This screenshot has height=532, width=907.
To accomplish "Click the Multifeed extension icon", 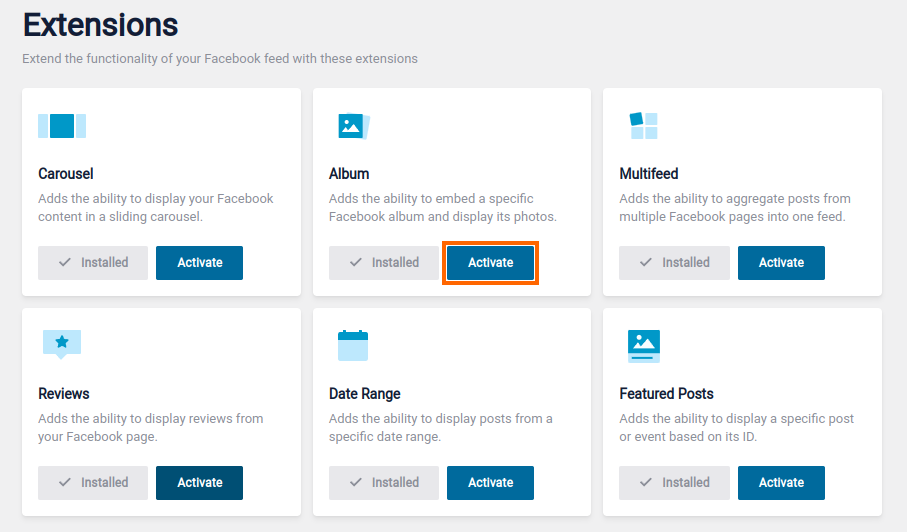I will [643, 126].
